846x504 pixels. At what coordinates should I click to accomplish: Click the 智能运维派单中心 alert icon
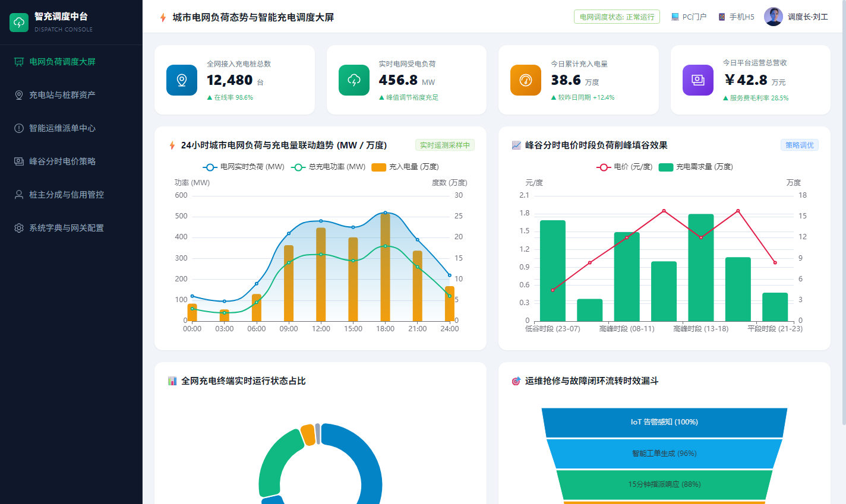click(19, 128)
